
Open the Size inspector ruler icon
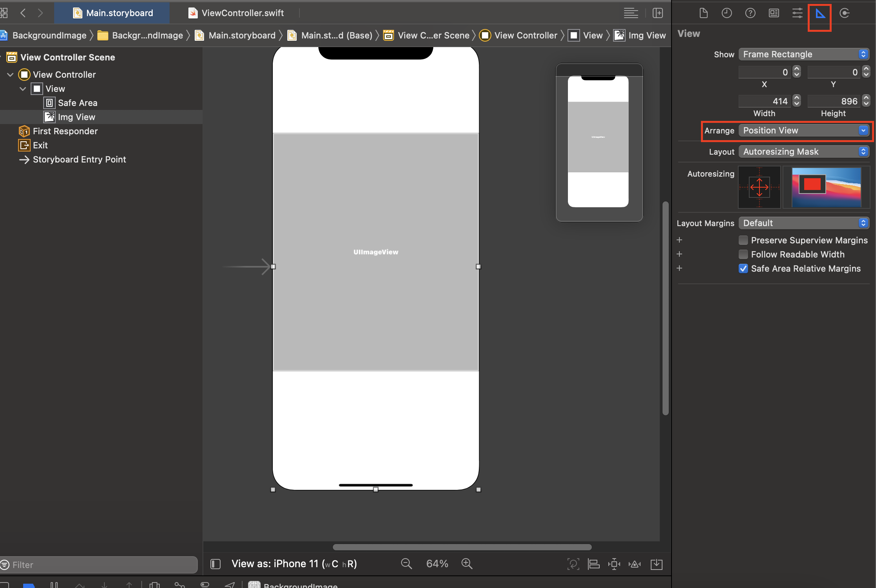point(820,14)
